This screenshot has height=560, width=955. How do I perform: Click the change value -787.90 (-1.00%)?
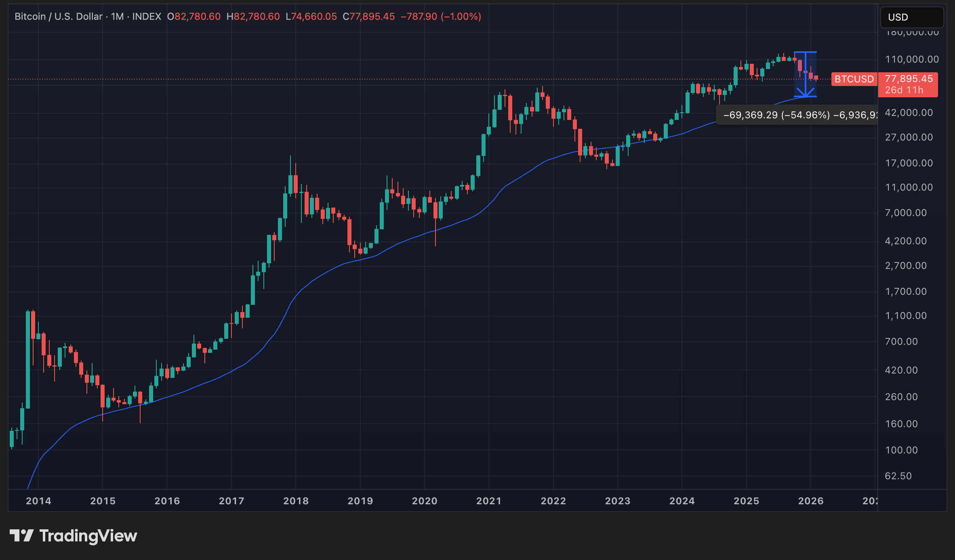point(441,17)
